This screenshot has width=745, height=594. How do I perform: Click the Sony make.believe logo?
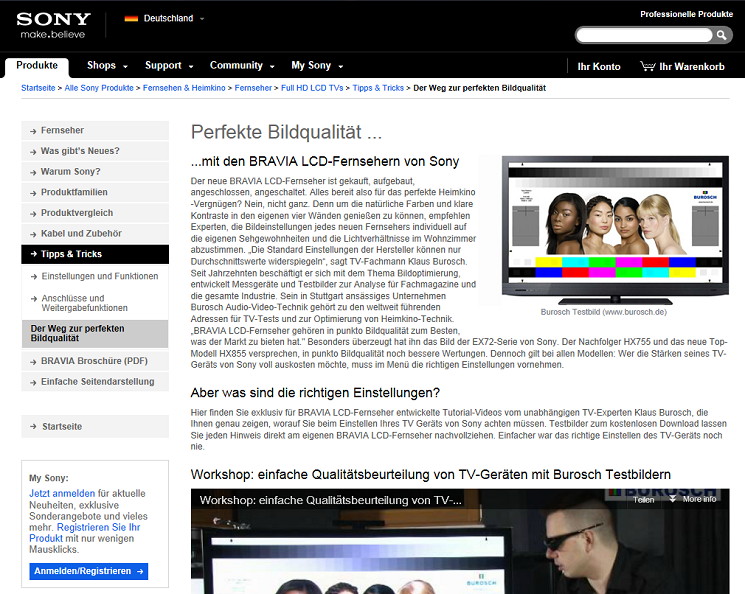pos(53,25)
